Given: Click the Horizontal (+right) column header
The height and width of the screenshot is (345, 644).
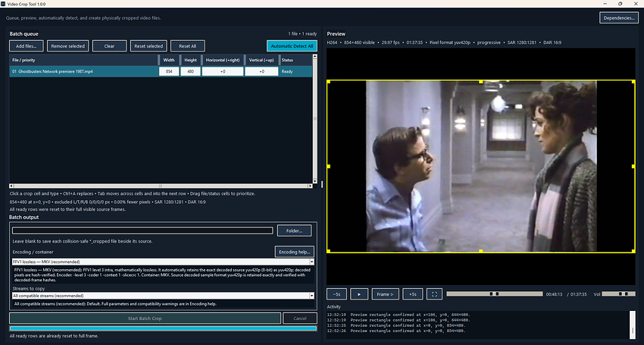Looking at the screenshot, I should pyautogui.click(x=223, y=60).
